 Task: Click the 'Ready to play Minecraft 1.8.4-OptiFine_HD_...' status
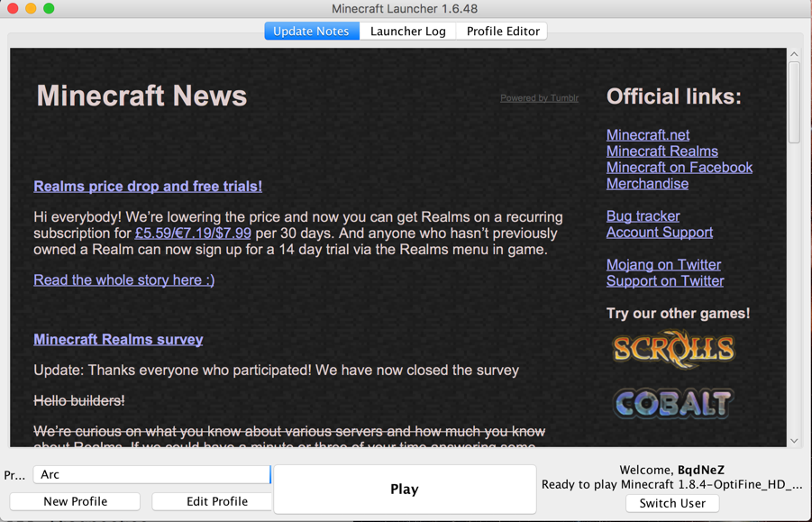pos(672,485)
